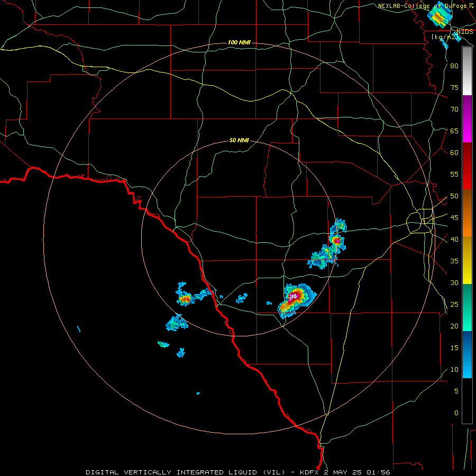Select the 10 value on the color scale
Screen dimensions: 476x476
tap(454, 370)
